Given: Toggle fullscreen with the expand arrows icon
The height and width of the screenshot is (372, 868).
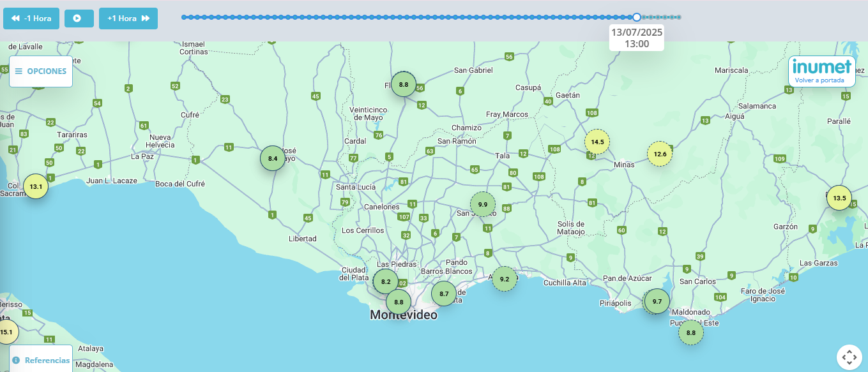Looking at the screenshot, I should (849, 357).
